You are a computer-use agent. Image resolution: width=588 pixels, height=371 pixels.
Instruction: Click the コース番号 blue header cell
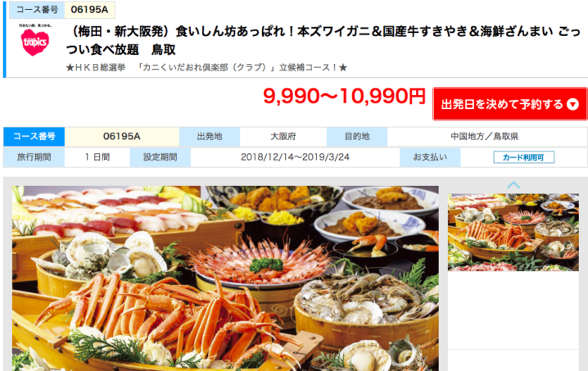pos(34,136)
